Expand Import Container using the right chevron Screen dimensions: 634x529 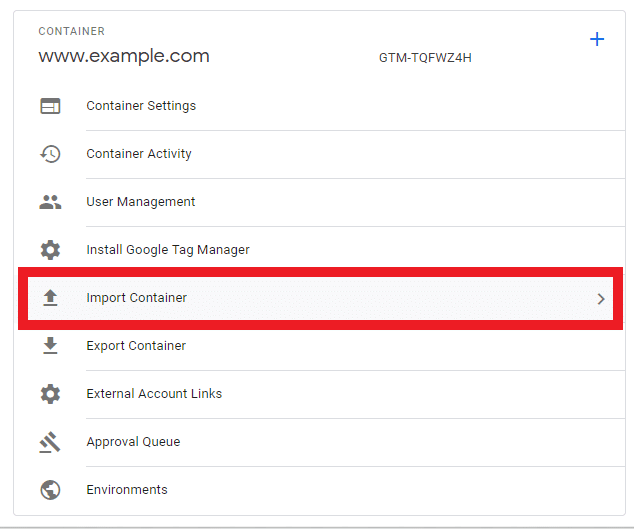click(601, 298)
